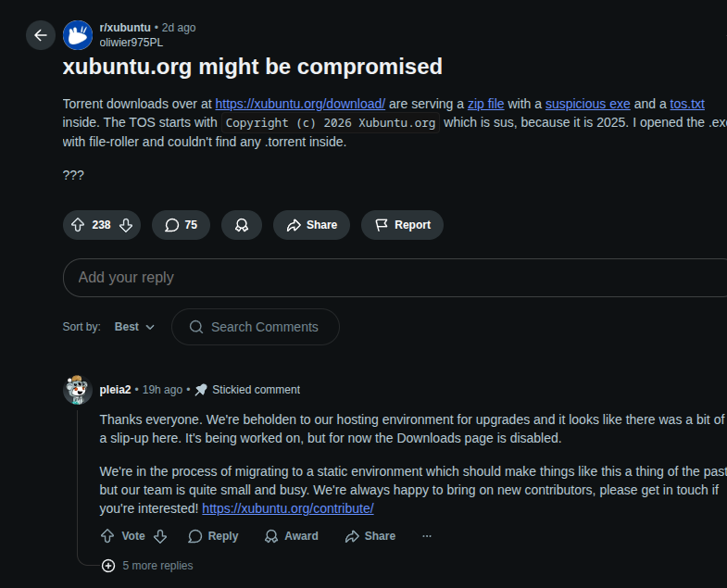
Task: Open comment overflow menu (three dots)
Action: [427, 536]
